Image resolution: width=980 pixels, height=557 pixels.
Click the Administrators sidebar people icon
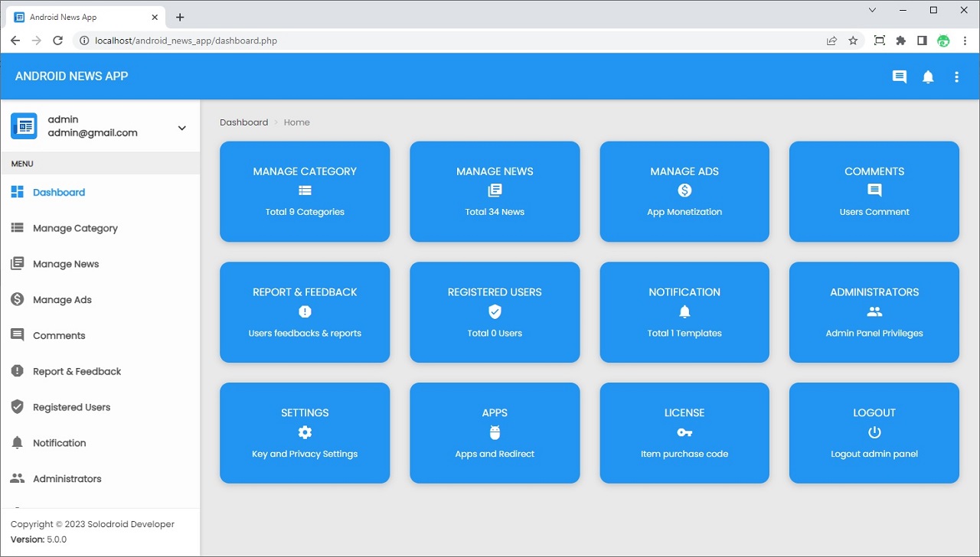(x=17, y=478)
